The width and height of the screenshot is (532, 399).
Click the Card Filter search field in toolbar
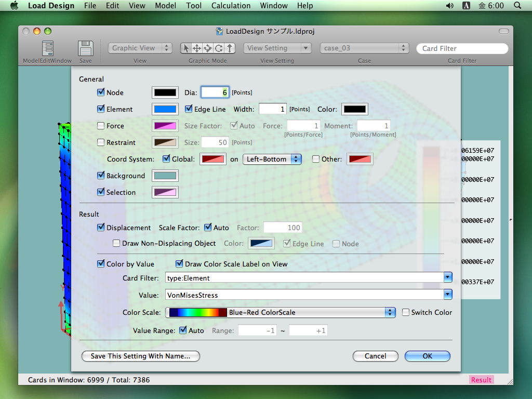click(x=462, y=48)
